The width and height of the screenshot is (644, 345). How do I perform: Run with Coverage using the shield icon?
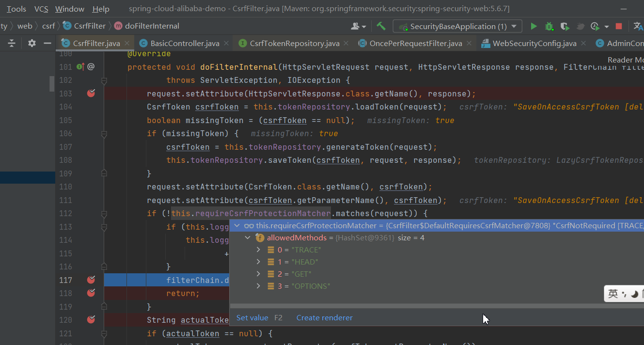(565, 26)
